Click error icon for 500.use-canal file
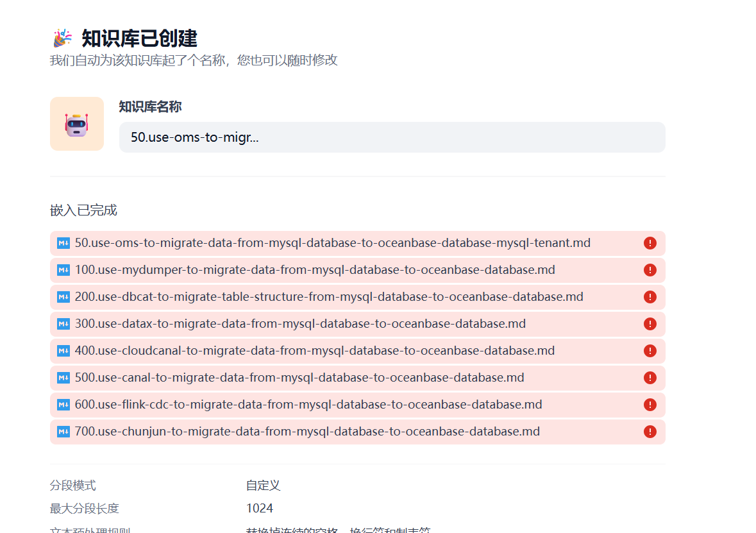The width and height of the screenshot is (756, 533). (x=650, y=378)
